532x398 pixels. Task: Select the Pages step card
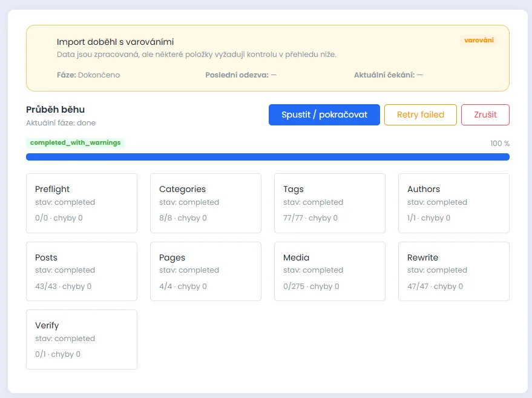(206, 271)
